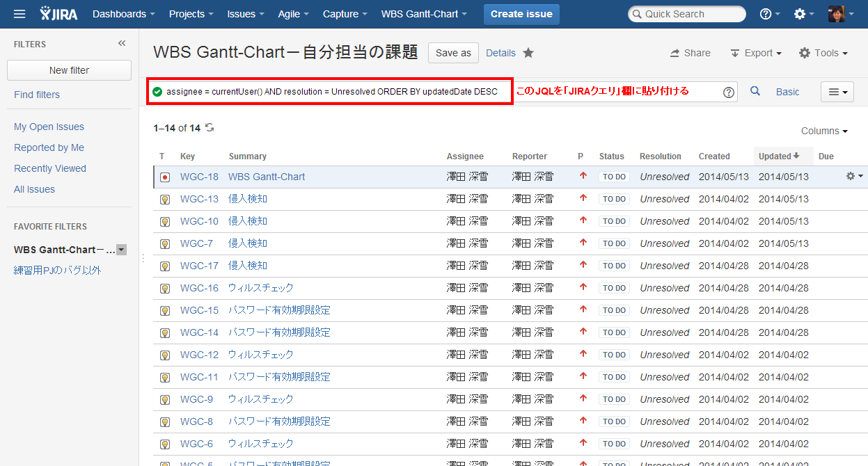Viewport: 868px width, 466px height.
Task: Click TO DO status of WGC-9
Action: pos(614,399)
